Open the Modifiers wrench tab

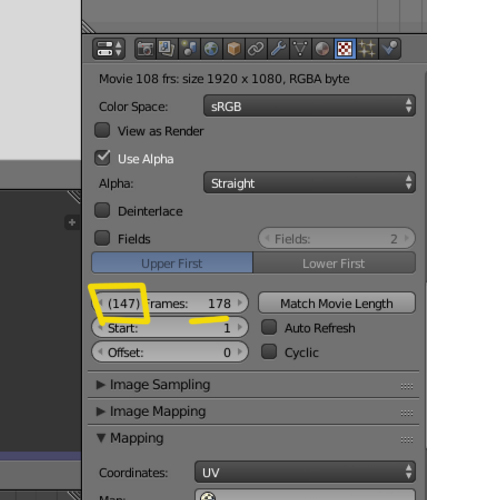(278, 49)
